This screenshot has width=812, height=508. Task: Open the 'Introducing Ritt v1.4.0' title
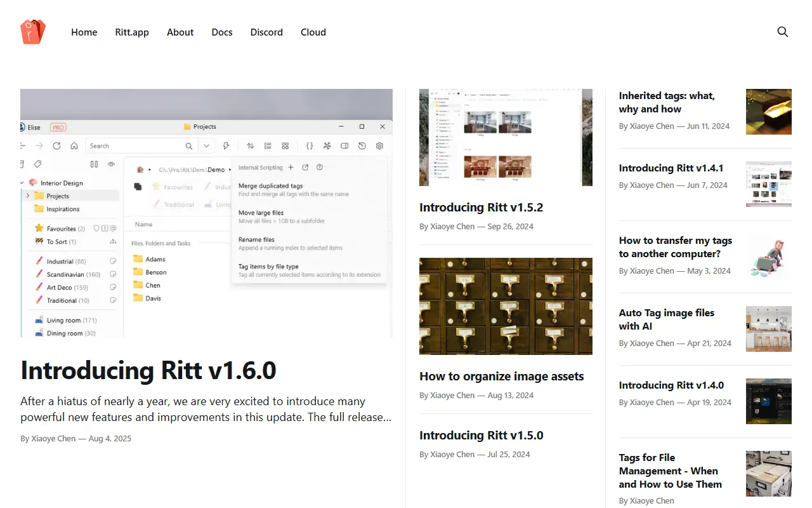671,385
